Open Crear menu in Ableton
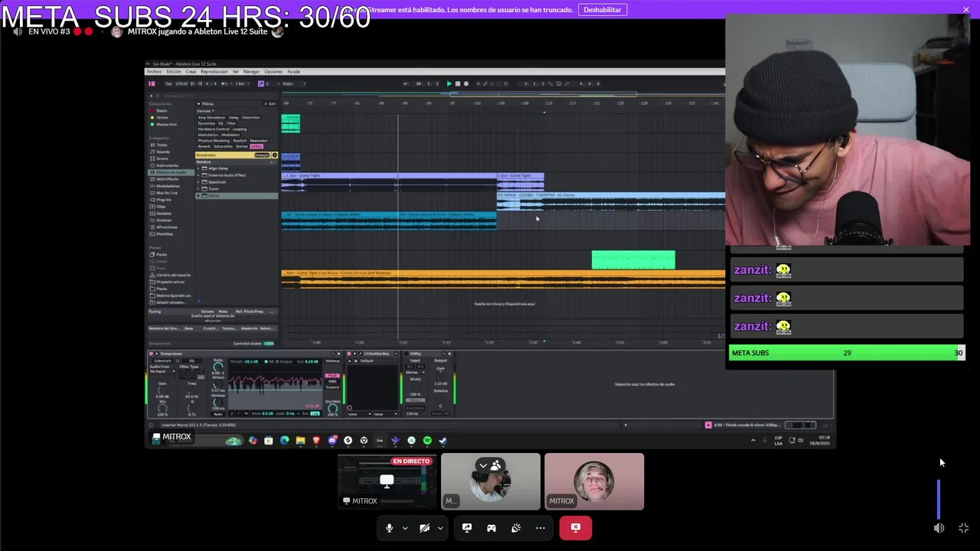 pyautogui.click(x=191, y=72)
